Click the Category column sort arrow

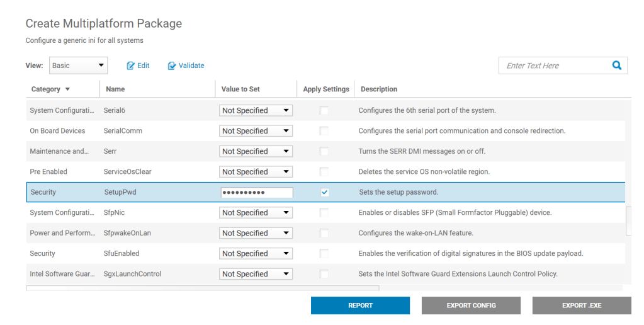[67, 89]
